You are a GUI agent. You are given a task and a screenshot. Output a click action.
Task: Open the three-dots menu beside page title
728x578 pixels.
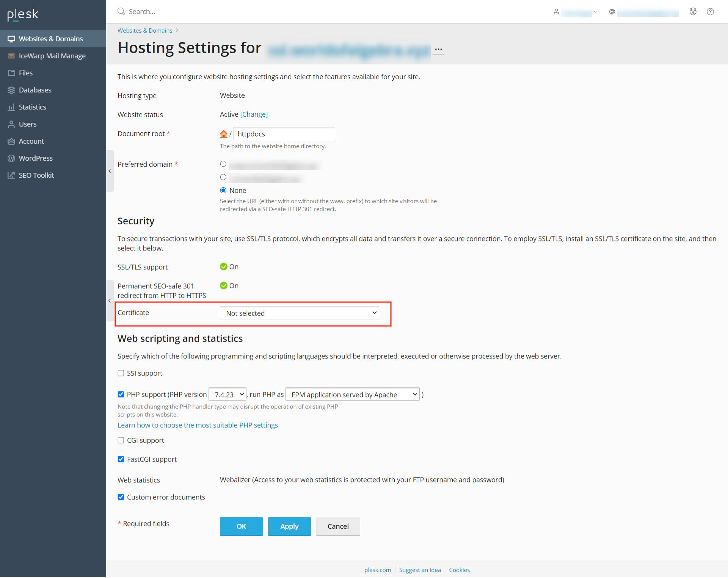[438, 49]
